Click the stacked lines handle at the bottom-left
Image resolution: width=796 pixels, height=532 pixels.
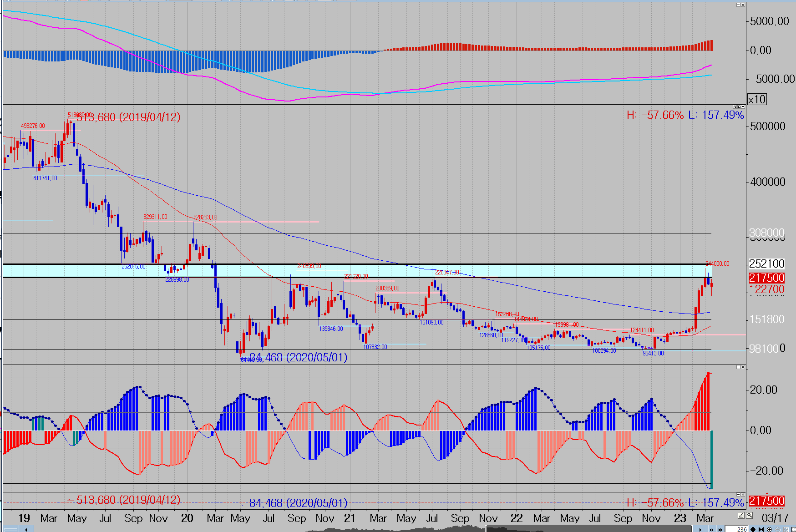(10, 529)
